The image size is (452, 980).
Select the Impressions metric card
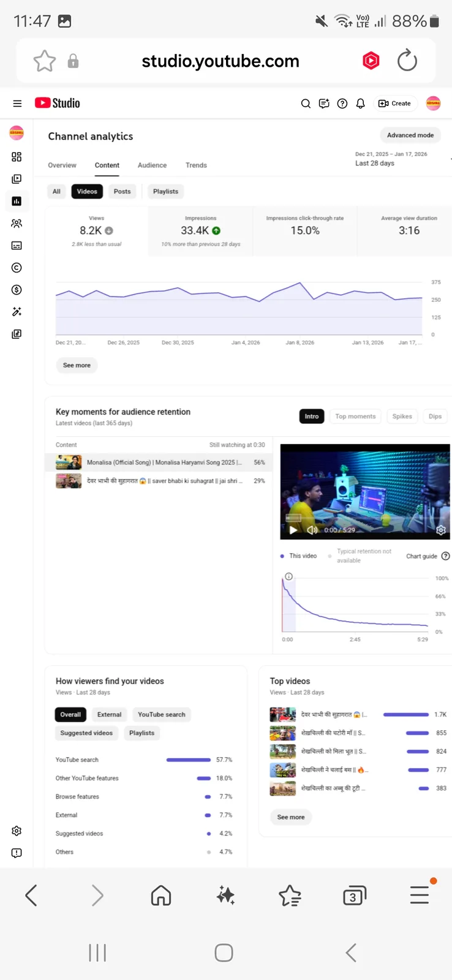[x=201, y=231]
